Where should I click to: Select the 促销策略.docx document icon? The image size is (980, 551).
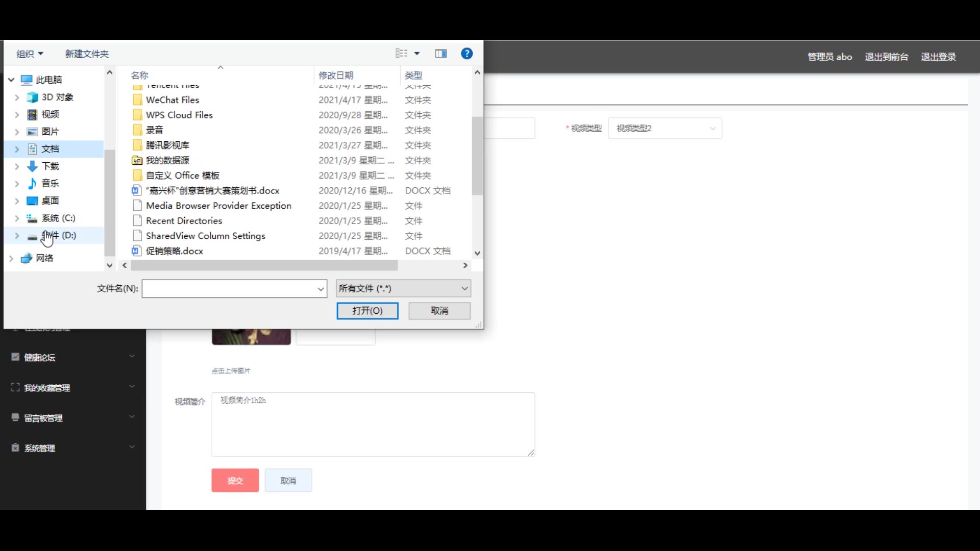[x=136, y=251]
